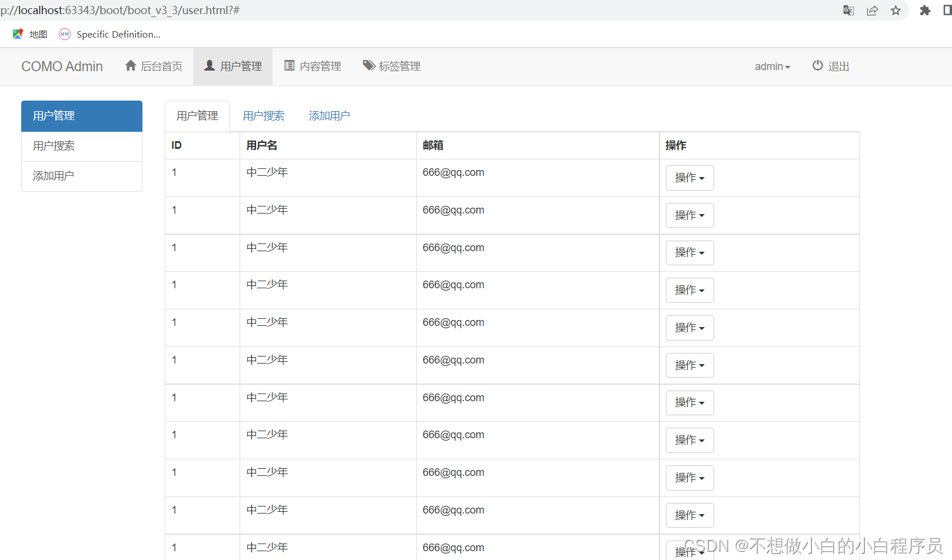This screenshot has height=560, width=952.
Task: Bookmark this page with star icon
Action: point(895,11)
